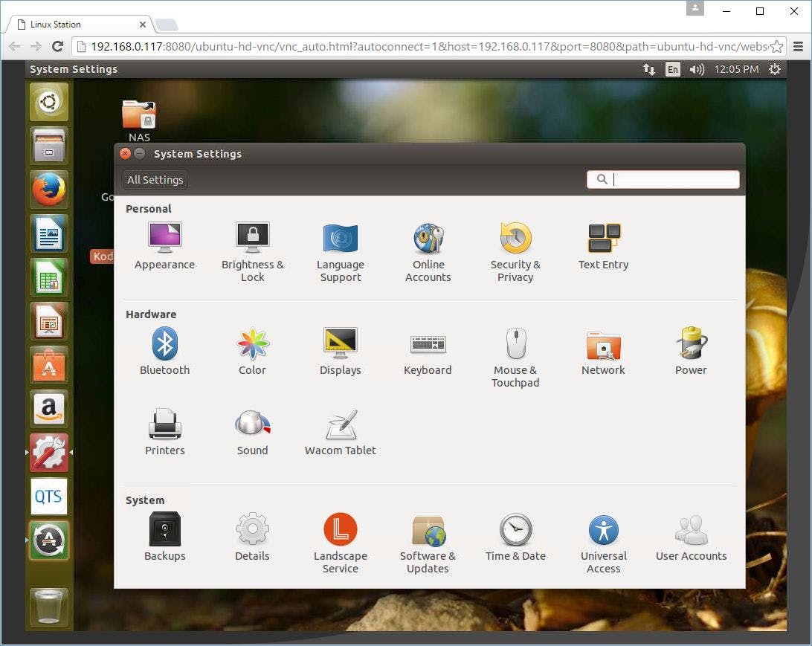Open Text Entry settings

click(603, 246)
